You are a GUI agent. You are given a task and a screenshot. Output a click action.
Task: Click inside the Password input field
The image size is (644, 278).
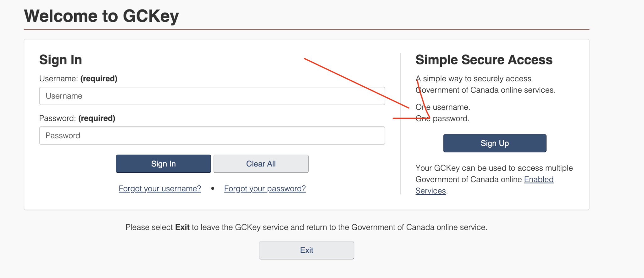point(212,135)
